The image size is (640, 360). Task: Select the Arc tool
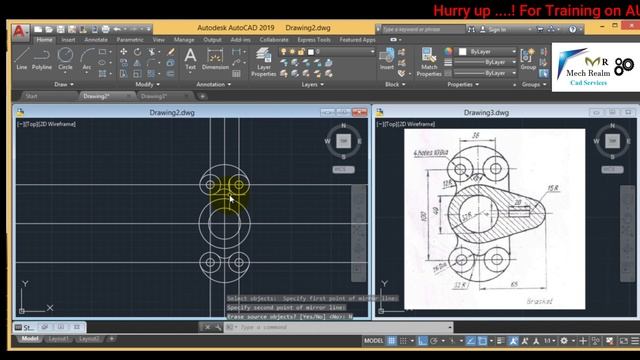[x=87, y=58]
